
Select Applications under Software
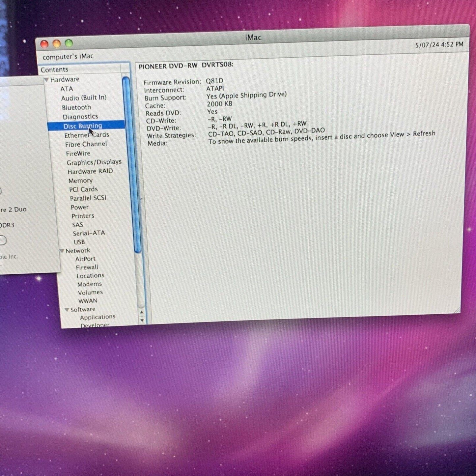[98, 317]
